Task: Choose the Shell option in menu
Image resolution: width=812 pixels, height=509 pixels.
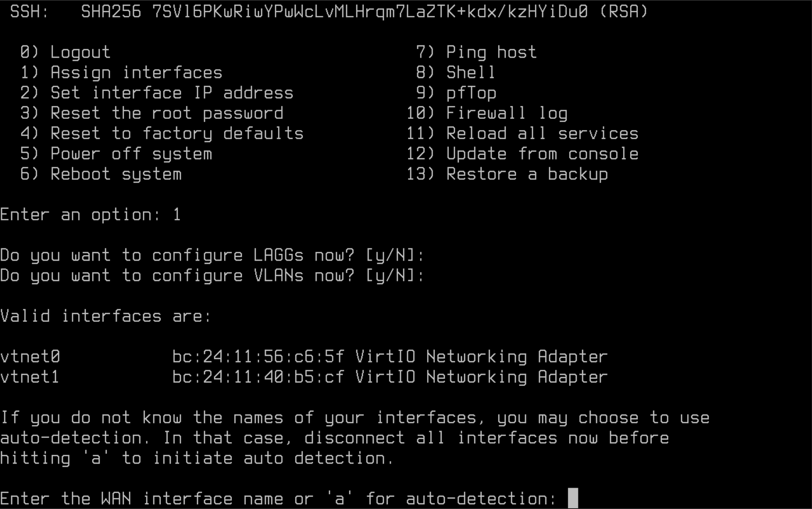Action: tap(470, 73)
